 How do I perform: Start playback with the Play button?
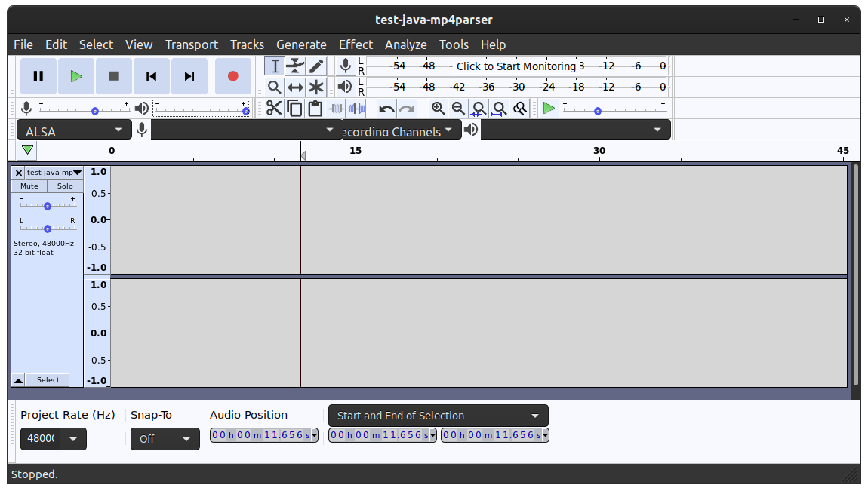[x=76, y=76]
